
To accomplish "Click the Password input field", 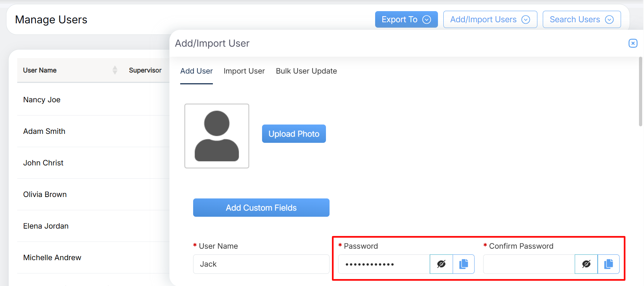I will click(x=384, y=264).
